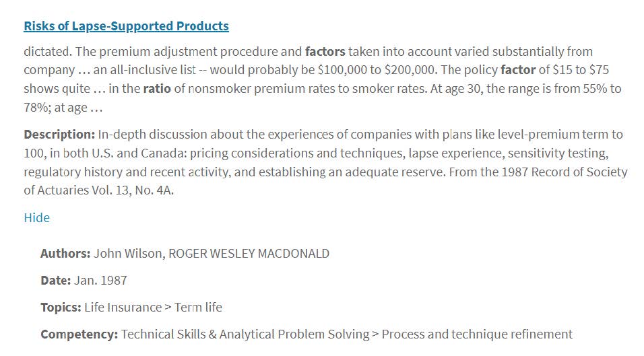
Task: Click the 'Authors:' field label
Action: pos(65,254)
